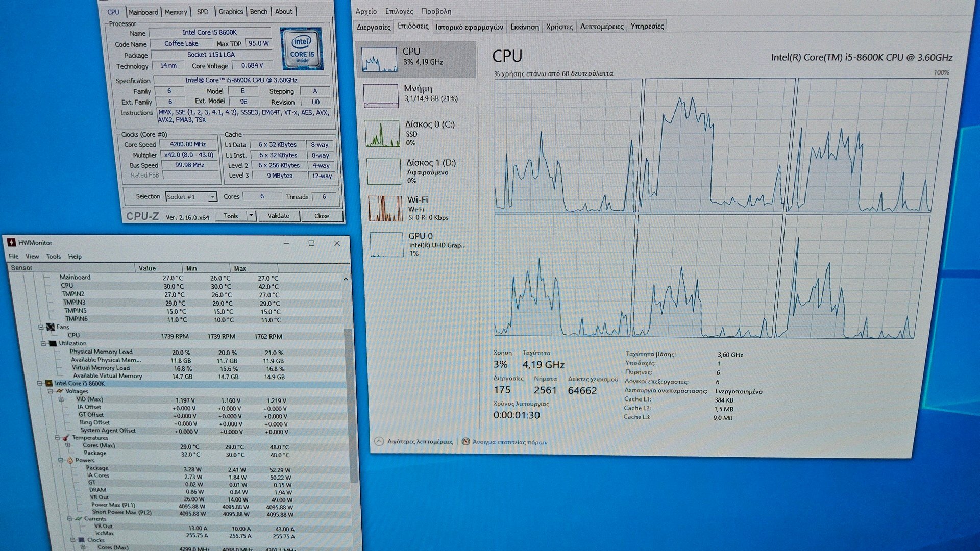This screenshot has height=551, width=980.
Task: Click the Close button in CPU-Z
Action: [x=322, y=216]
